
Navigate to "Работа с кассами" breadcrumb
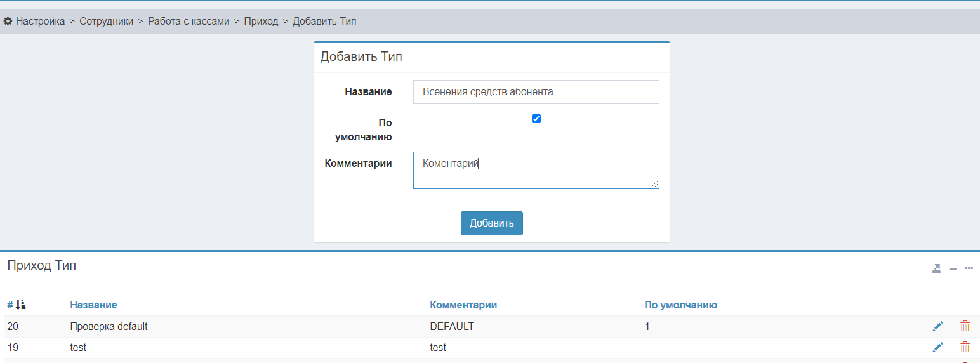coord(189,21)
